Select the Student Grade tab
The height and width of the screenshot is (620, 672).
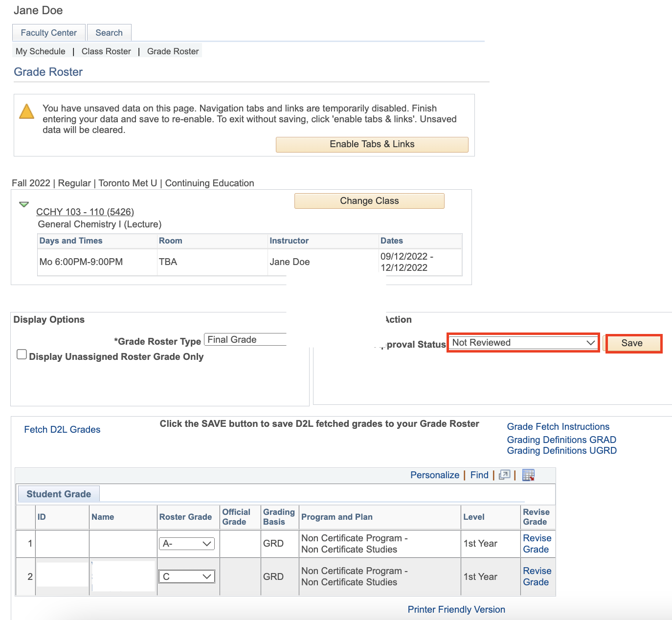point(59,494)
